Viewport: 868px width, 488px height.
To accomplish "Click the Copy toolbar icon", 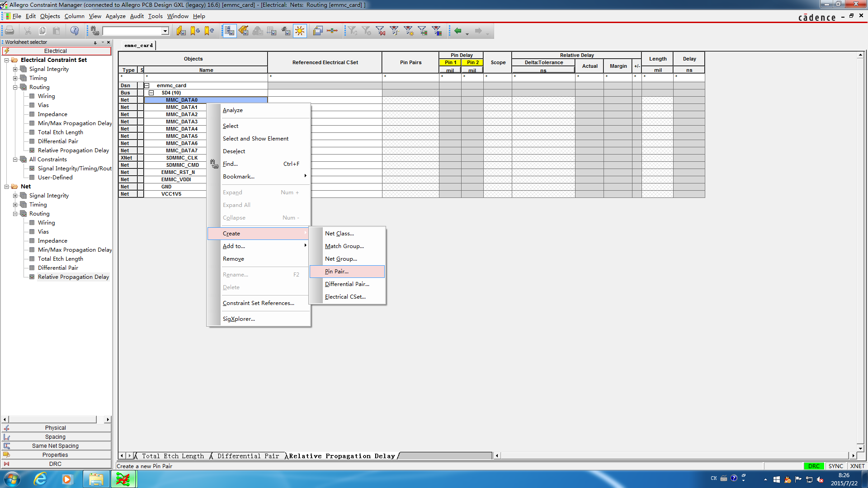I will [x=42, y=31].
